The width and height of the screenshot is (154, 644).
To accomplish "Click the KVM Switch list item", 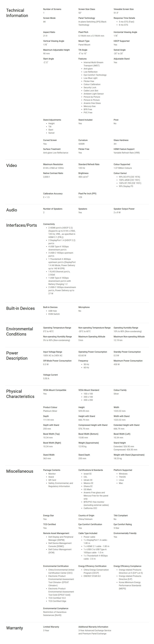I will [54, 314].
